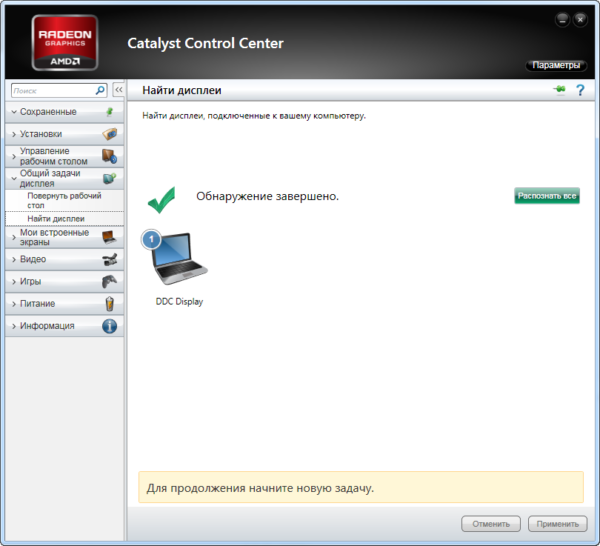Click the Игры gamepad icon

click(x=109, y=282)
